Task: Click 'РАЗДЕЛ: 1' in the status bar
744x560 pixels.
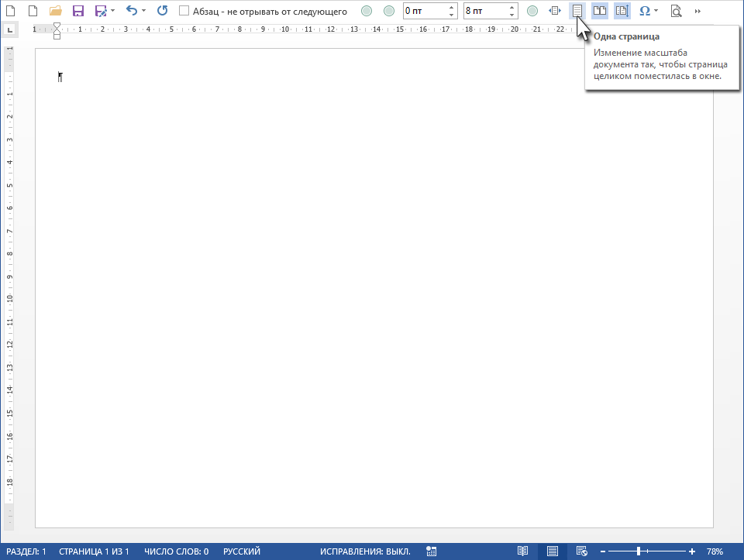Action: [x=26, y=551]
